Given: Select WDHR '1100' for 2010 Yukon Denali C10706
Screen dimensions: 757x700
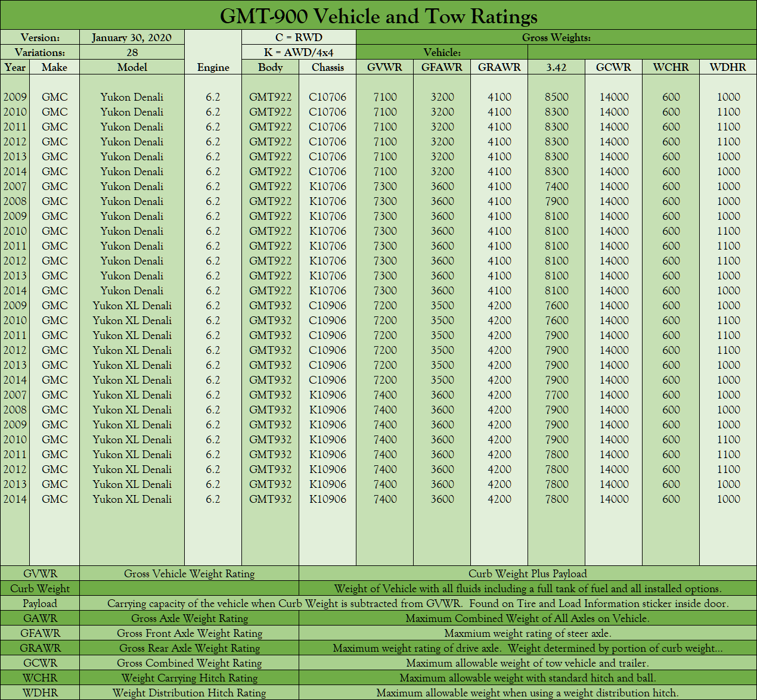Looking at the screenshot, I should coord(728,112).
